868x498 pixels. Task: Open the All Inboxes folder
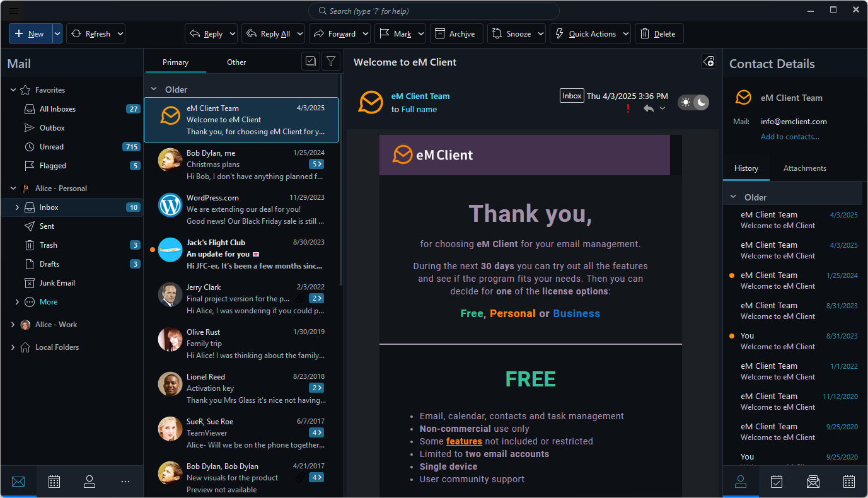pyautogui.click(x=72, y=109)
